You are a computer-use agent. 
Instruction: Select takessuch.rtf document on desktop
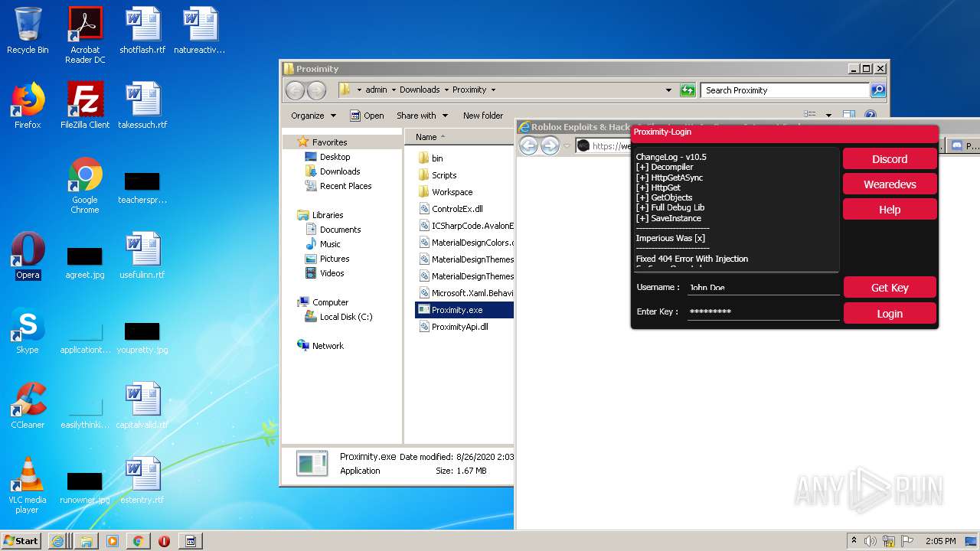coord(142,106)
